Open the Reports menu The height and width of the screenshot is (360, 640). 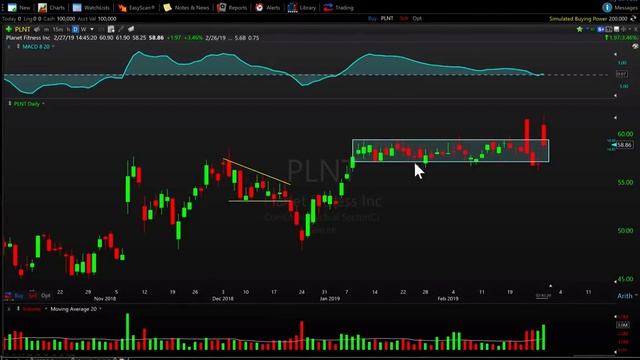[x=232, y=8]
